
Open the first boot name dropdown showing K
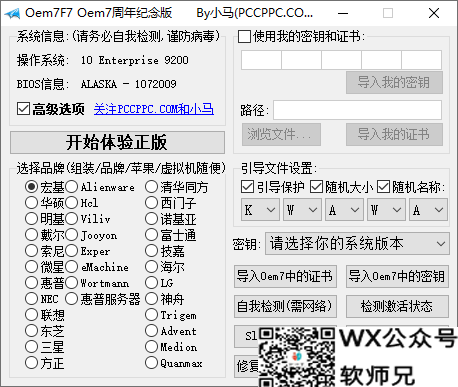(260, 210)
